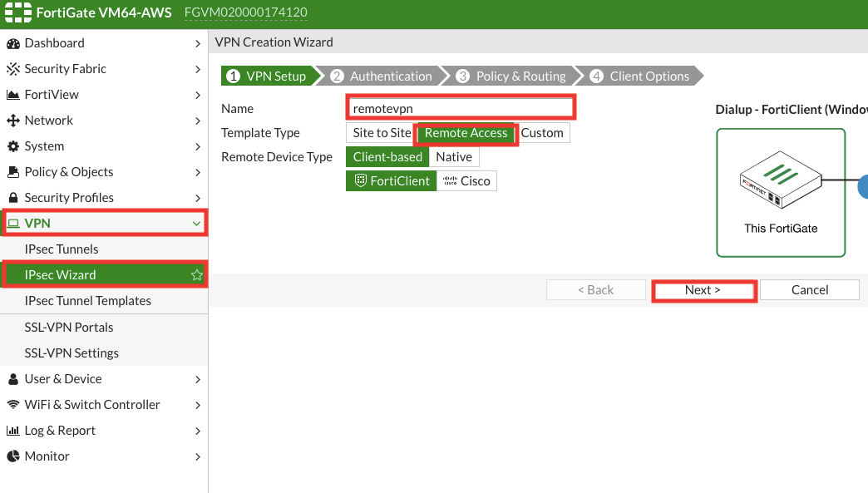Click serial number FGVM020000174120 link
This screenshot has height=493, width=868.
tap(246, 12)
